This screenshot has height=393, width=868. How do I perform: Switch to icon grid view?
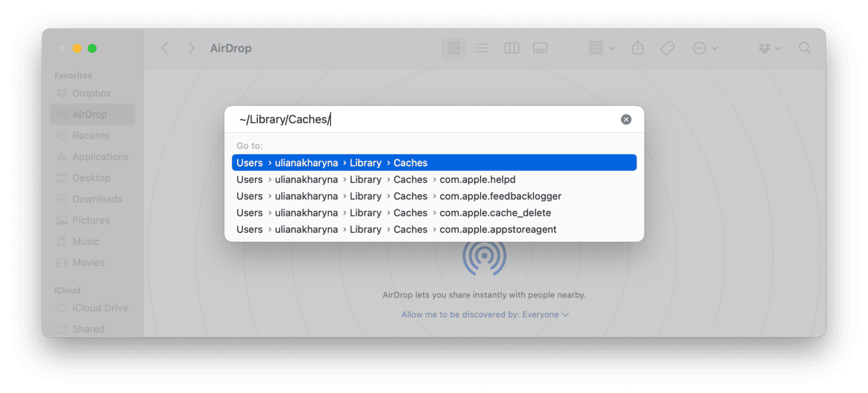pyautogui.click(x=454, y=48)
